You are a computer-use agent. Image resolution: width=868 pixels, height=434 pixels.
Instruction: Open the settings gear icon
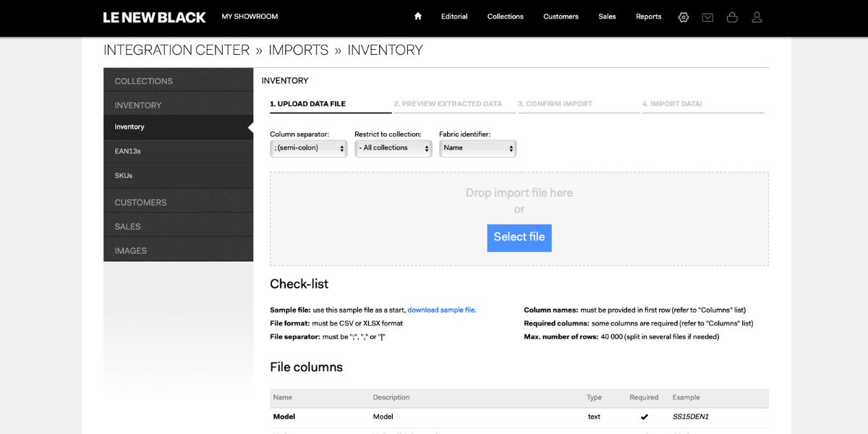[684, 17]
